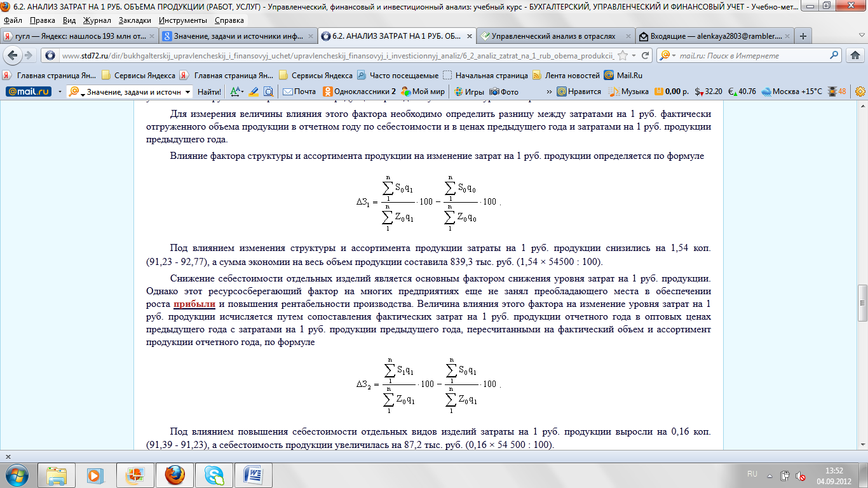The width and height of the screenshot is (868, 488).
Task: Check the euro rate 40.76 indicator
Action: pos(742,91)
